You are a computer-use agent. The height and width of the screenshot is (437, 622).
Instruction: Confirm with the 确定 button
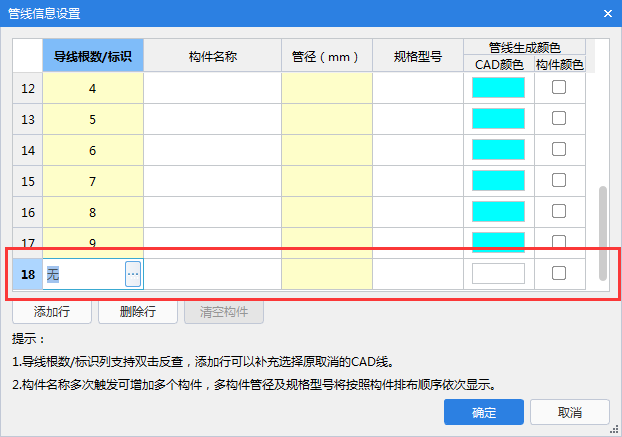pos(484,412)
